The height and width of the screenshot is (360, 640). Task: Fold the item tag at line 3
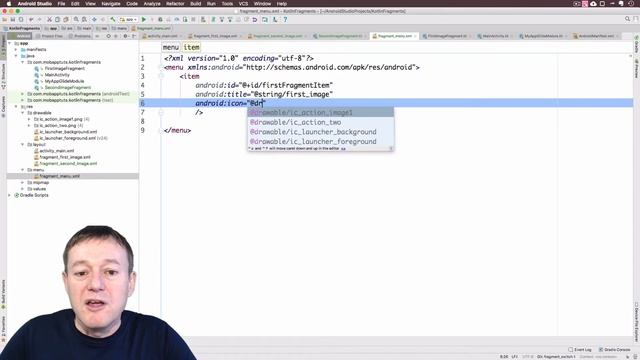161,76
